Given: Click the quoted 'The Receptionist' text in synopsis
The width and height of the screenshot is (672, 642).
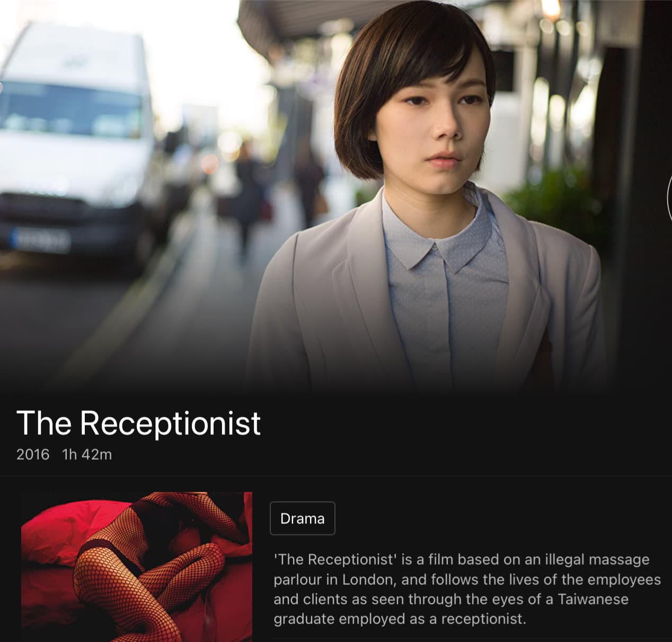Looking at the screenshot, I should point(336,559).
